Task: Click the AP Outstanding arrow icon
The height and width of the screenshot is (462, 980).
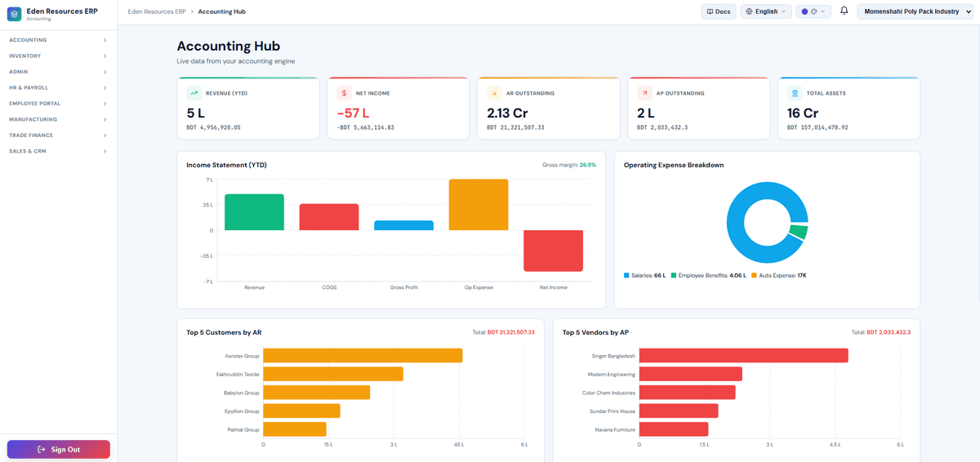Action: [644, 93]
